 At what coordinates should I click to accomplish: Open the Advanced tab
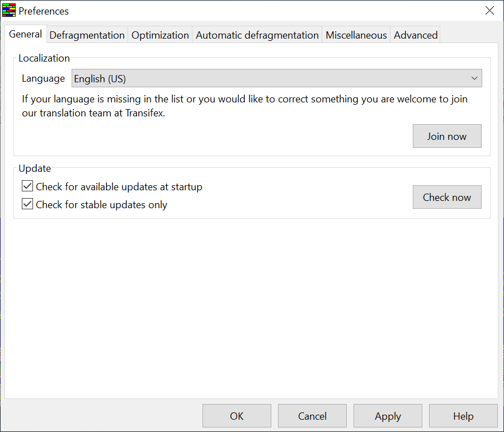point(416,35)
